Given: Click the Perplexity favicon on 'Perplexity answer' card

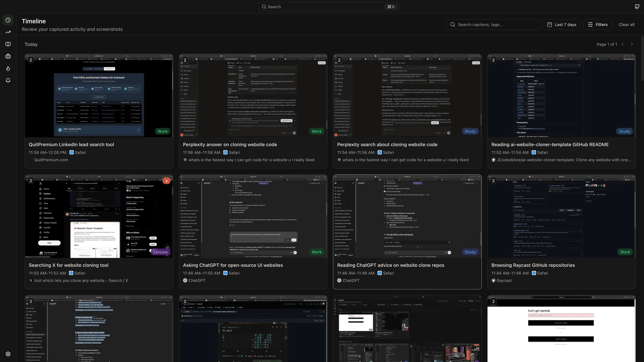Looking at the screenshot, I should click(x=185, y=160).
